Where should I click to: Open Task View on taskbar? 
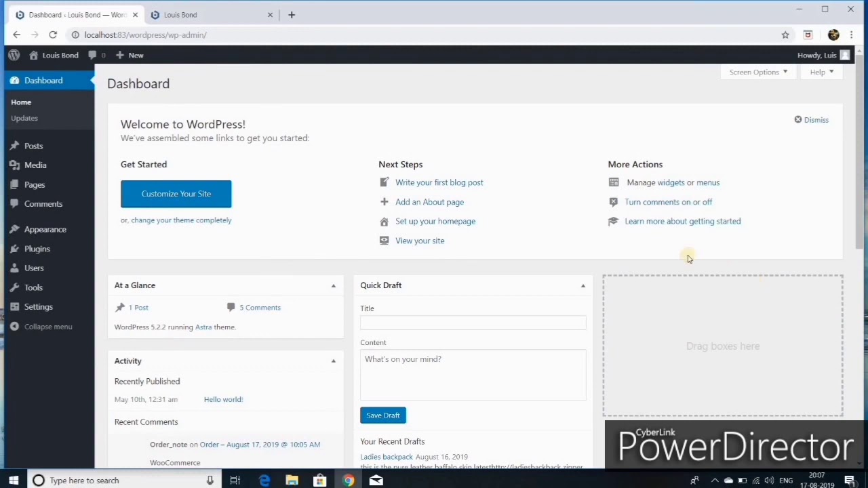(235, 481)
